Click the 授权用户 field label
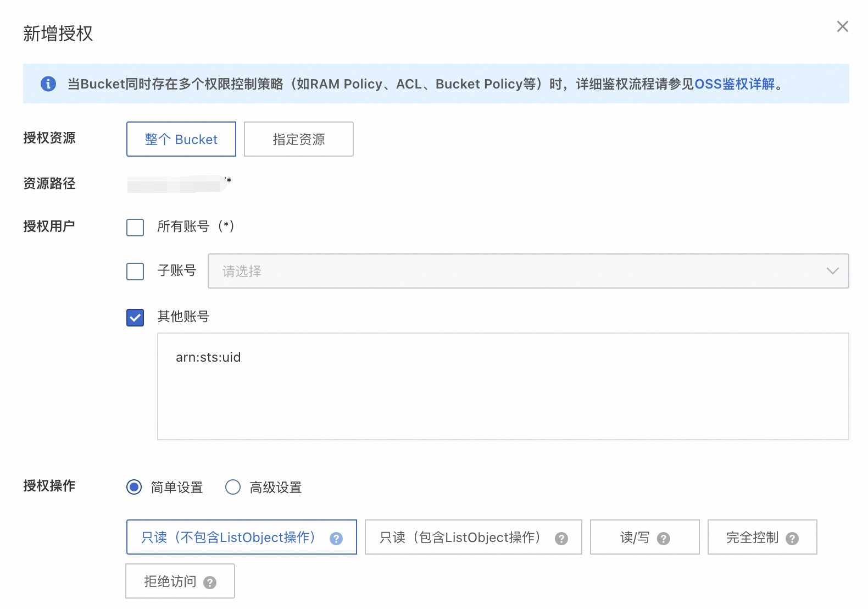868x609 pixels. (49, 226)
